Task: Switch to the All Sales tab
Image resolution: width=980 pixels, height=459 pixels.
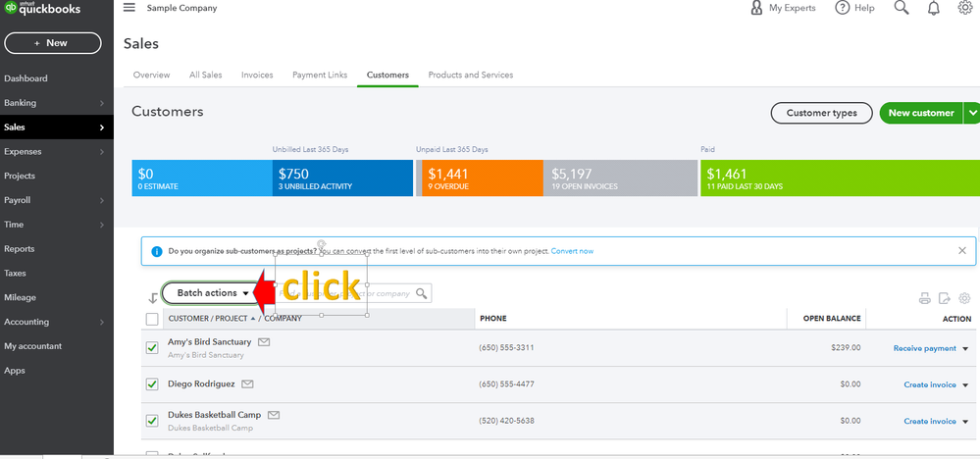Action: [x=206, y=75]
